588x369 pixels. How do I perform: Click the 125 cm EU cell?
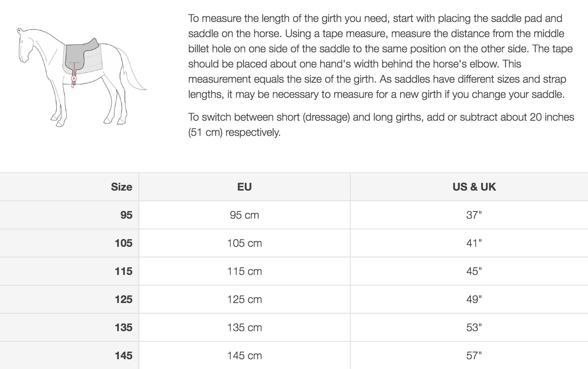(x=244, y=300)
